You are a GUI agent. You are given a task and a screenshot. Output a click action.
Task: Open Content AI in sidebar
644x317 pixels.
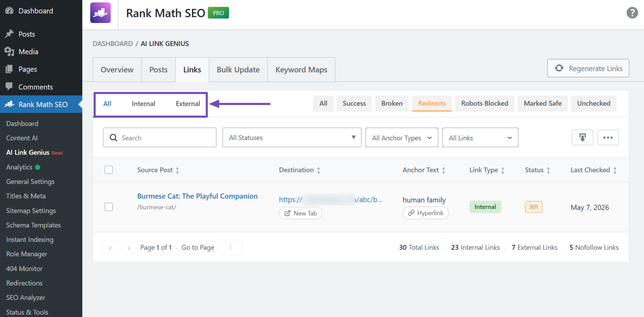coord(22,138)
